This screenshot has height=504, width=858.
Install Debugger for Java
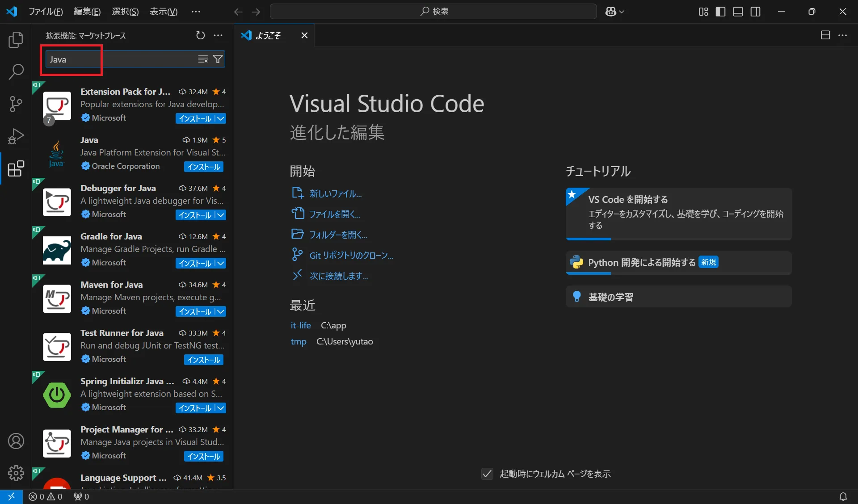click(x=195, y=215)
